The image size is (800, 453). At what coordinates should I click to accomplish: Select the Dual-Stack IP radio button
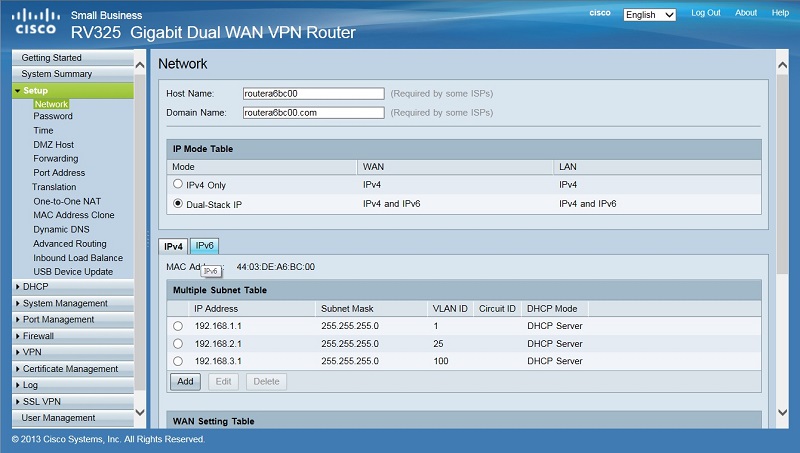pyautogui.click(x=178, y=204)
